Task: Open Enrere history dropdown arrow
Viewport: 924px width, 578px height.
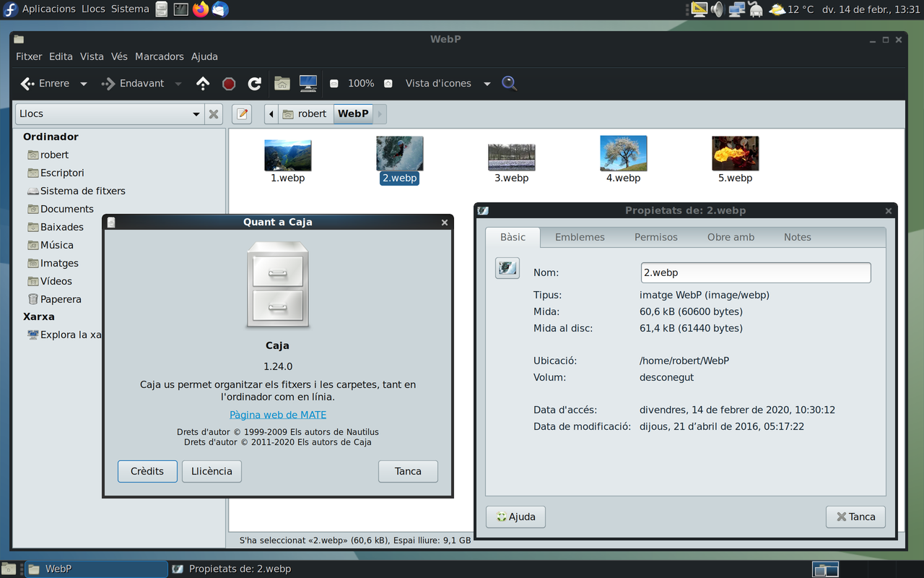Action: (84, 84)
